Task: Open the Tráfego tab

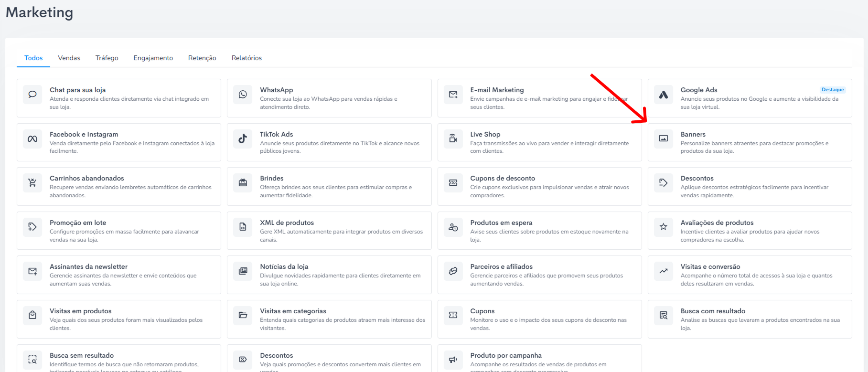Action: 107,58
